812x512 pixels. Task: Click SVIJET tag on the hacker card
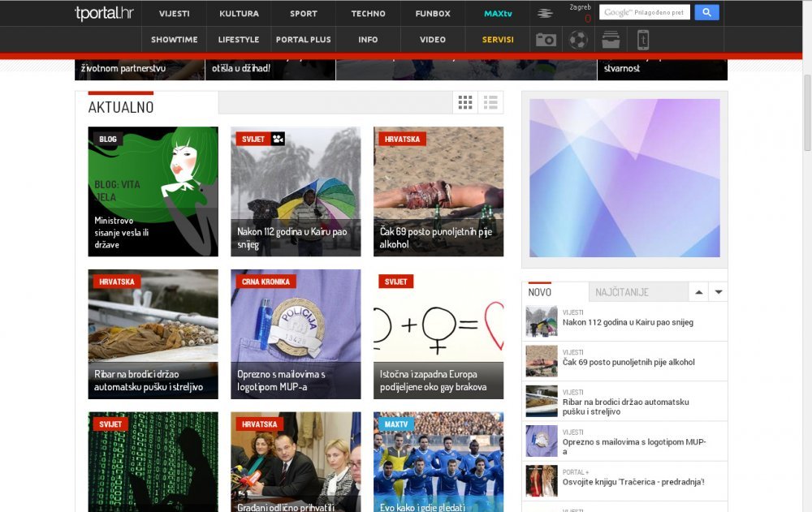pos(110,424)
